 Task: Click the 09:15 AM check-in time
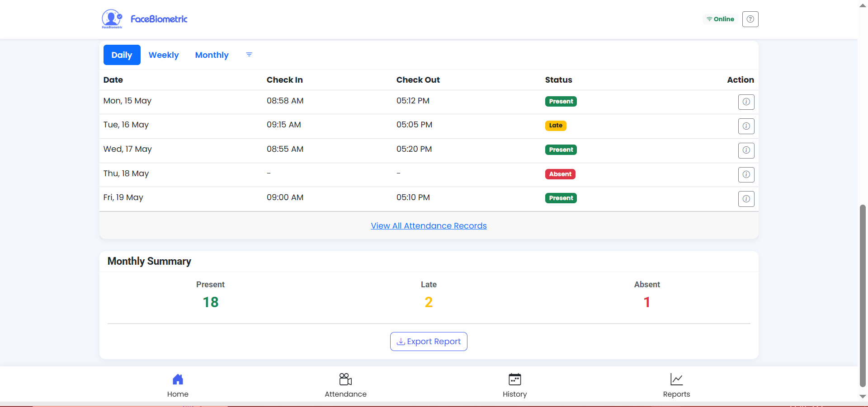click(283, 125)
